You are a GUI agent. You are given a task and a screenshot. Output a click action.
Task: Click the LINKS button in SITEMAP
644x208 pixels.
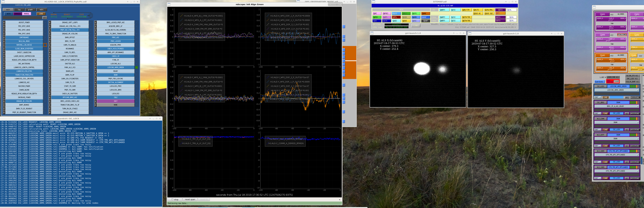coord(416,25)
